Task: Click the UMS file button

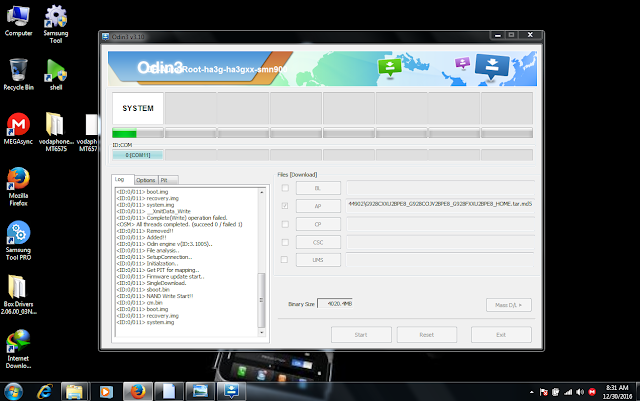Action: click(x=318, y=260)
